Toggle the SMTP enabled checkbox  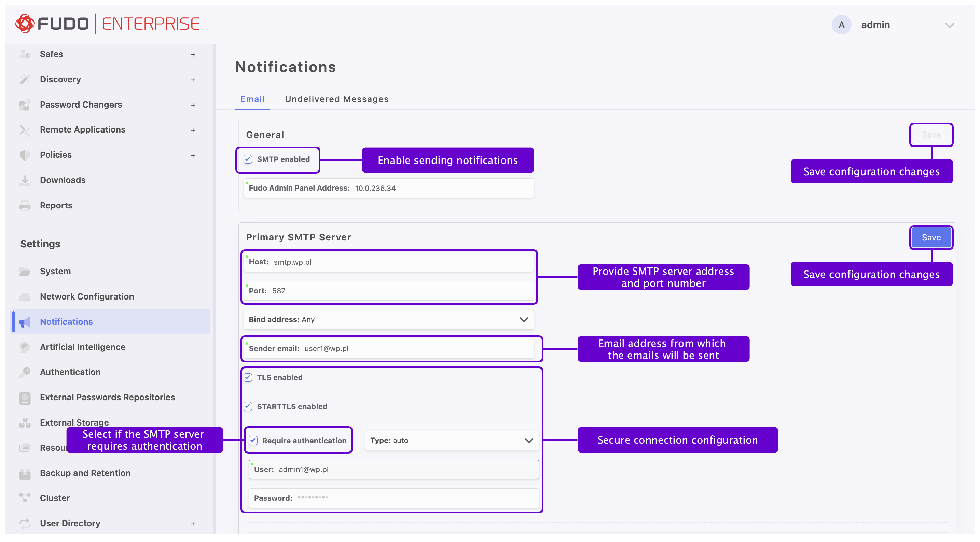pos(248,159)
